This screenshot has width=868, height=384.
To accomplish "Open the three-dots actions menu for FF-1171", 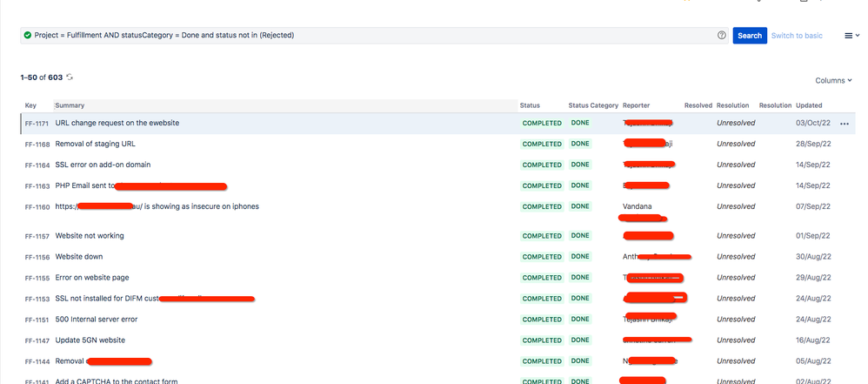I will [845, 124].
